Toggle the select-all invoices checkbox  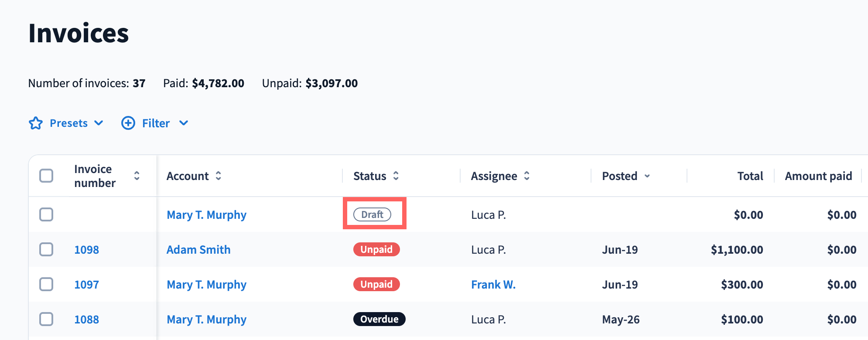(x=46, y=176)
